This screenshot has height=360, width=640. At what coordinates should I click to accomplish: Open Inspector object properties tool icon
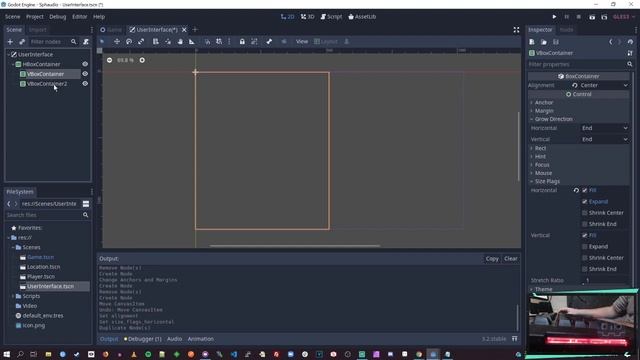click(x=630, y=53)
